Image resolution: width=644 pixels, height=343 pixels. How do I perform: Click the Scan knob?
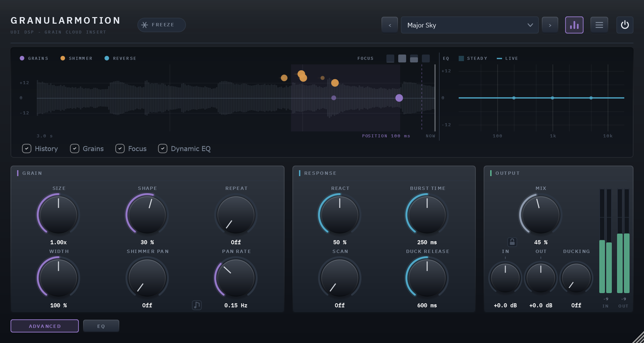coord(340,278)
